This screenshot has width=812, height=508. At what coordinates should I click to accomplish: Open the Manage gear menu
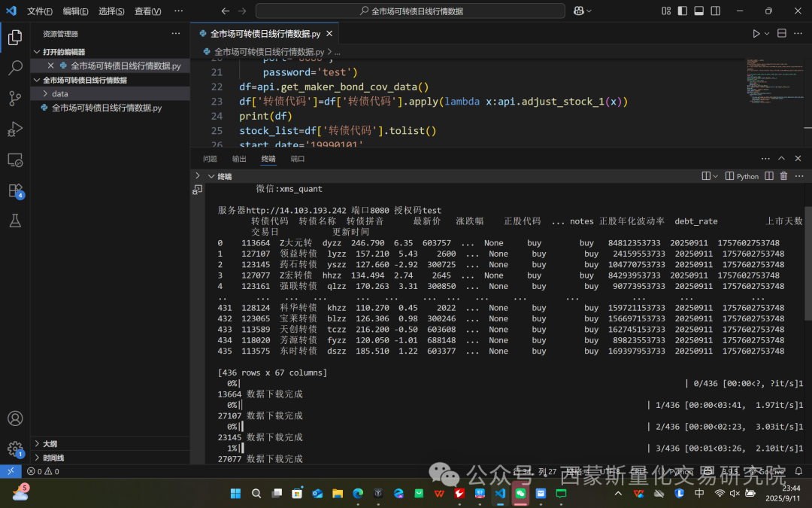click(x=15, y=449)
